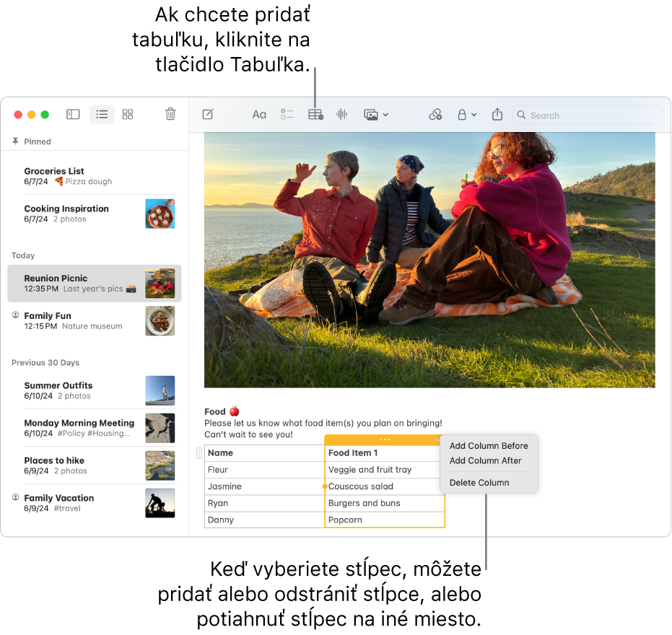Expand the media dropdown chevron
The image size is (672, 635).
385,115
